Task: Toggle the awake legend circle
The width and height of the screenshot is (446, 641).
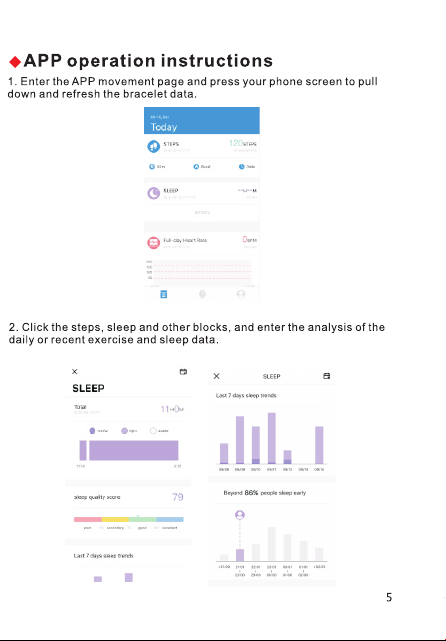Action: point(153,430)
